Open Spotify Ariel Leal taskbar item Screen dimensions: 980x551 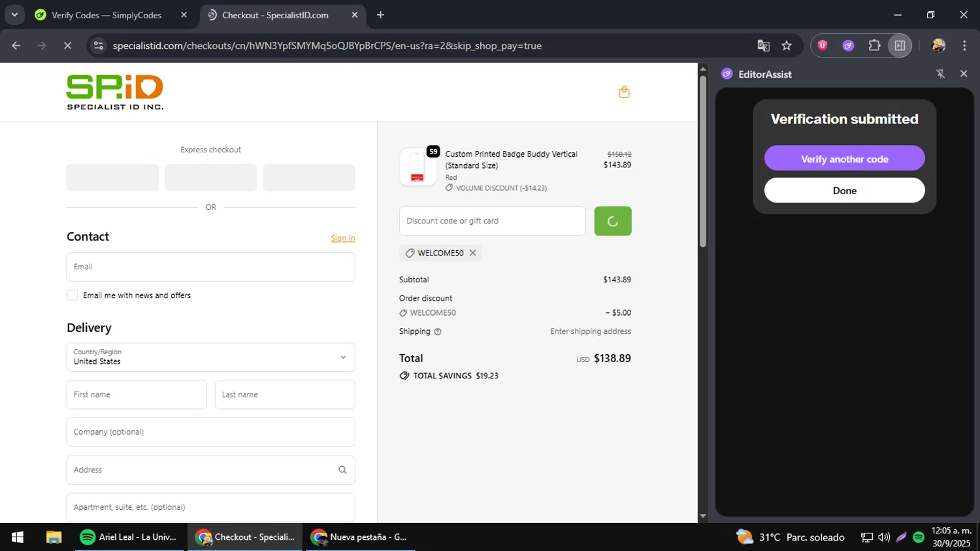coord(129,537)
